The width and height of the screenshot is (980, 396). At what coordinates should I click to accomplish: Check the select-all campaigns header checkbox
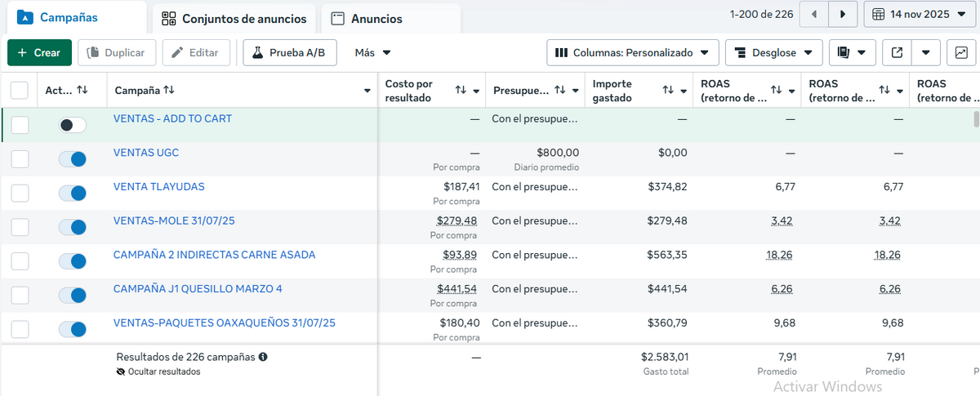pyautogui.click(x=20, y=90)
